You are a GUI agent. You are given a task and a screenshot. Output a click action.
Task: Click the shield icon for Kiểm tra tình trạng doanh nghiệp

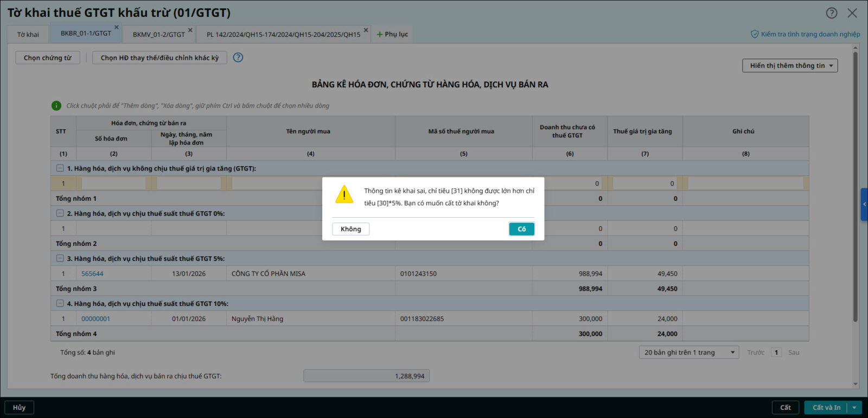click(x=754, y=34)
